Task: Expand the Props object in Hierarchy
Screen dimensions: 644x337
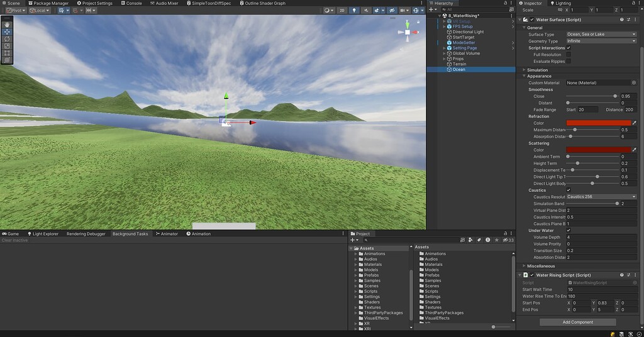Action: tap(444, 59)
